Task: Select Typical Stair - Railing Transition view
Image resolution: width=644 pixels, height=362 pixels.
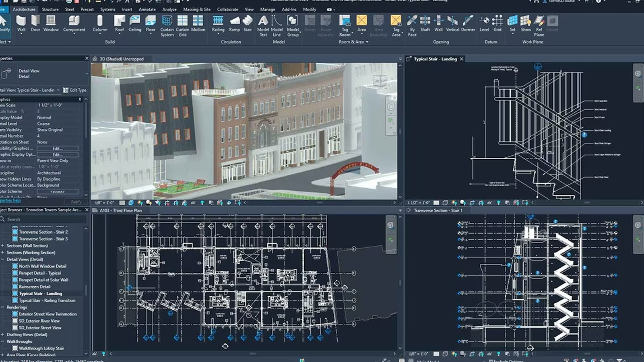Action: (47, 300)
